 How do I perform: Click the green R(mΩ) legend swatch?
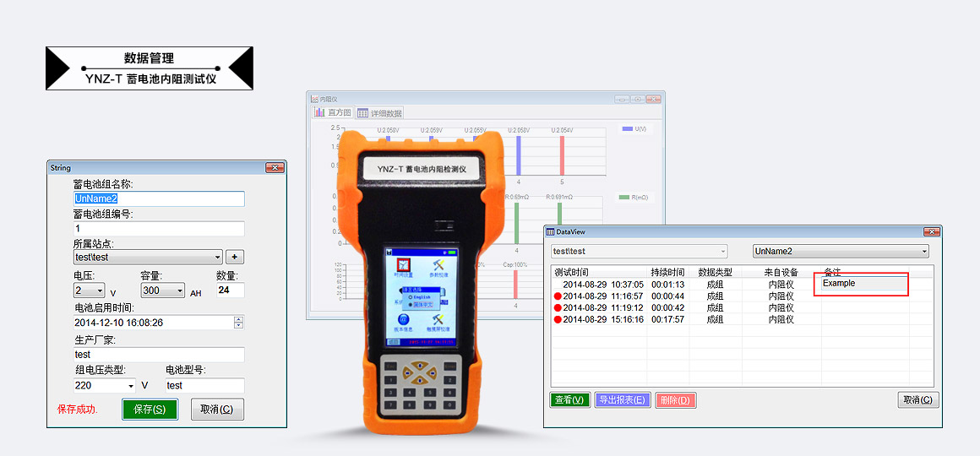pos(624,198)
